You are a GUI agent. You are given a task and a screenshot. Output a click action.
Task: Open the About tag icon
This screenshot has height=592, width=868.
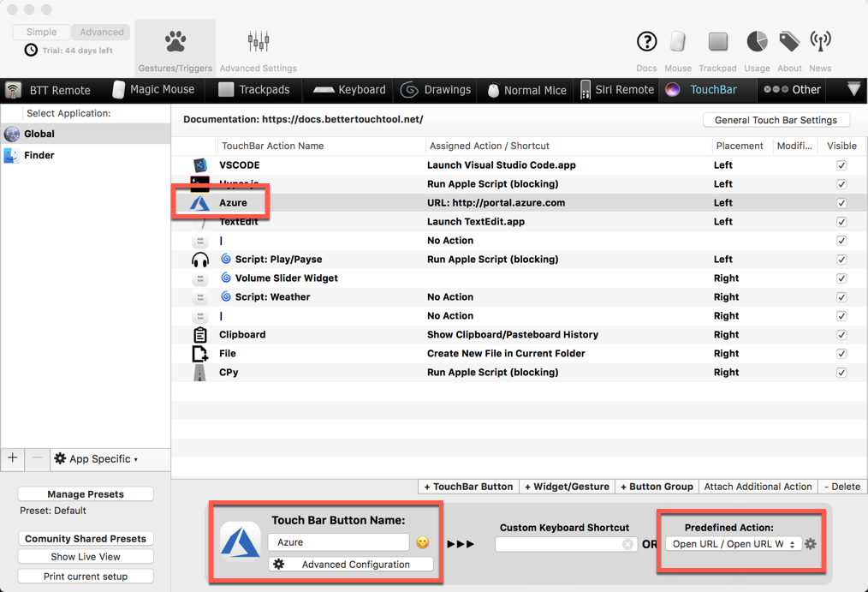pos(789,42)
